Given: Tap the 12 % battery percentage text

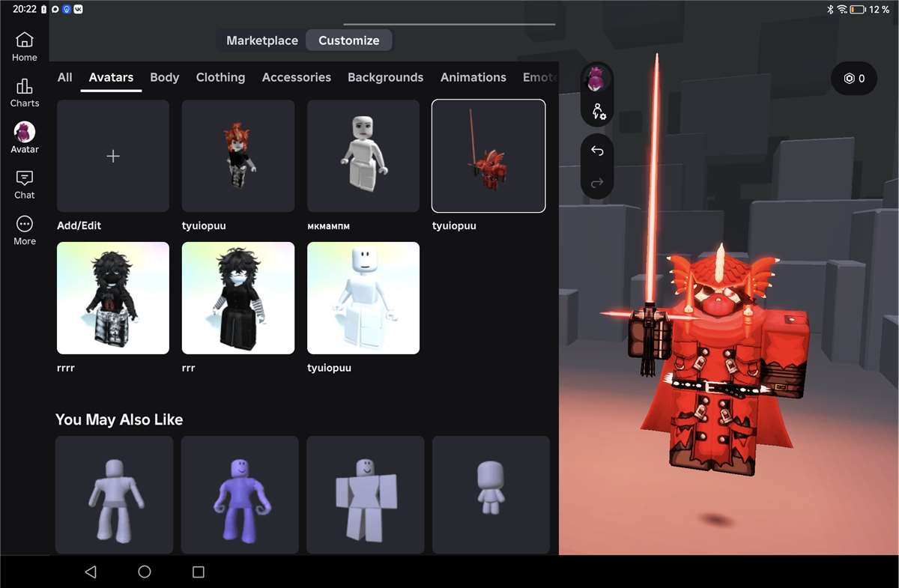Looking at the screenshot, I should click(880, 9).
